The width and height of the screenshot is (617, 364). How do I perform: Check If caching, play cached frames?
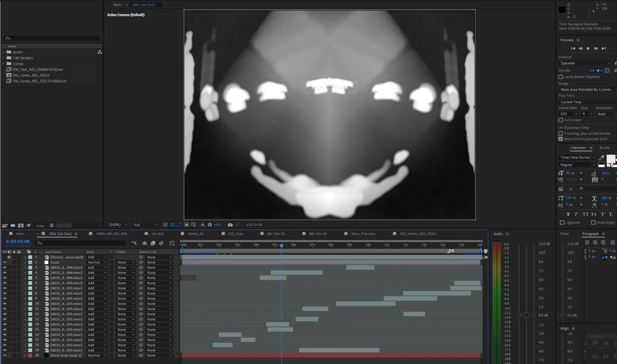(560, 133)
